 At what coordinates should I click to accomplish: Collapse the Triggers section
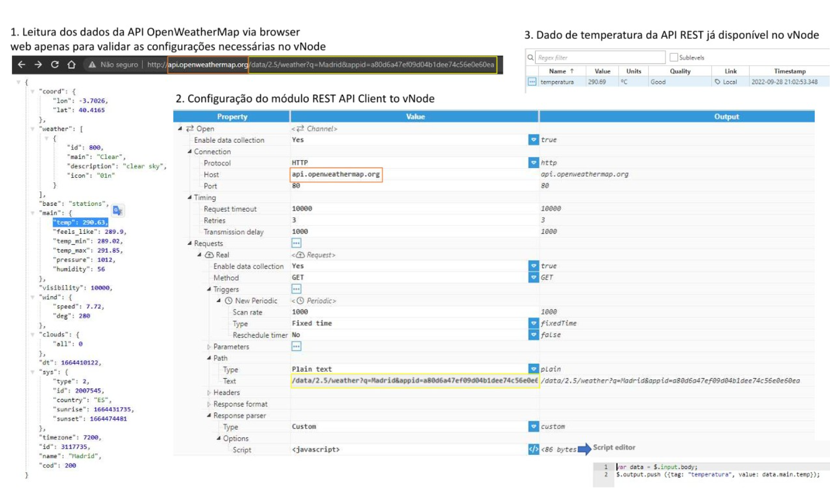click(209, 289)
